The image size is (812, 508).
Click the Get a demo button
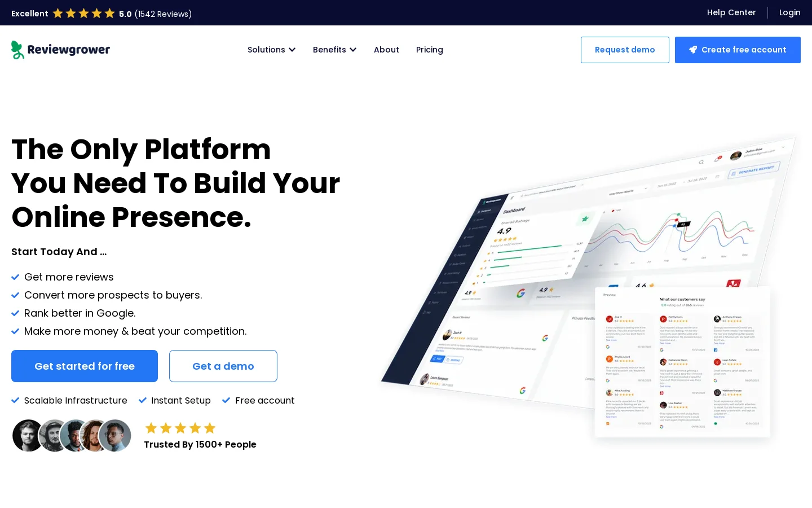tap(223, 366)
